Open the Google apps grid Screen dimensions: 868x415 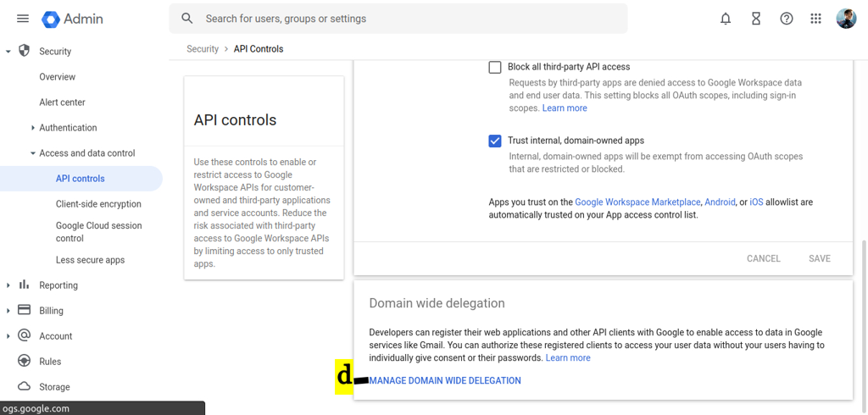[x=815, y=19]
